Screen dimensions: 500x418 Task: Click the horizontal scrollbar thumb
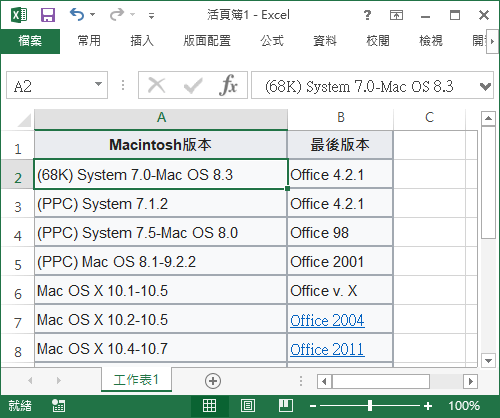point(381,381)
